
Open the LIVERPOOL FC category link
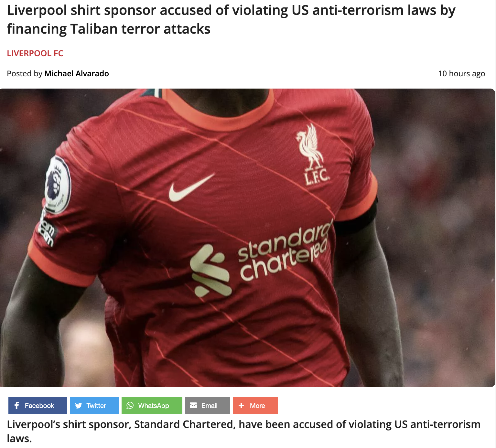(35, 53)
